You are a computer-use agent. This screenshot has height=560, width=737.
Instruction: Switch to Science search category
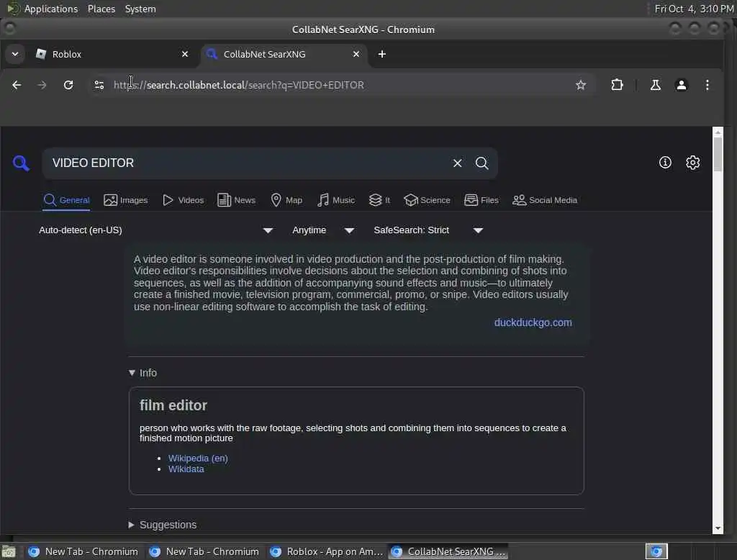pyautogui.click(x=427, y=200)
